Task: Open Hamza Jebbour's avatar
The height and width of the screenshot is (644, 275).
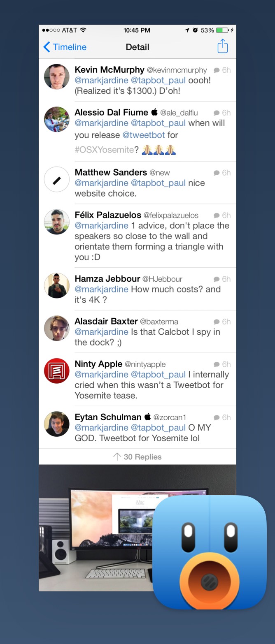Action: pos(57,285)
